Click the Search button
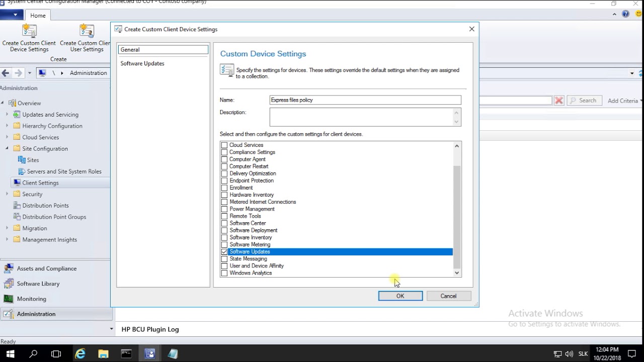The width and height of the screenshot is (644, 362). 585,101
